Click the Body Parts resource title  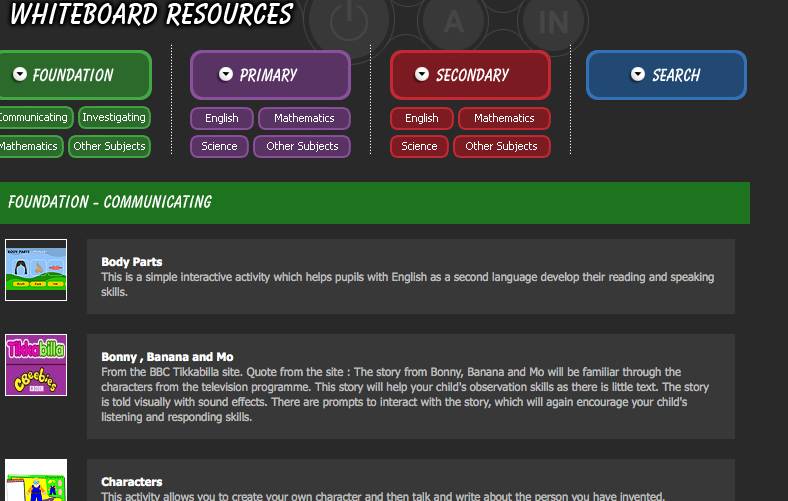pos(131,262)
